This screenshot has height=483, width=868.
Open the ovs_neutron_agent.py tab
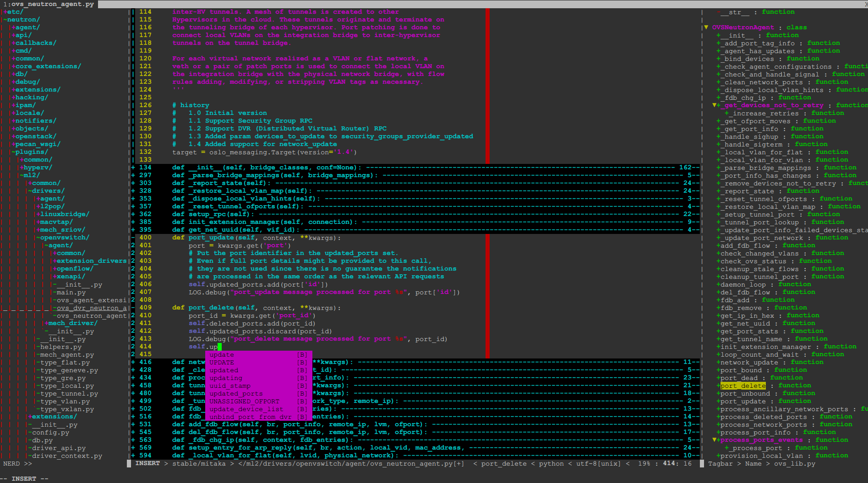click(49, 4)
